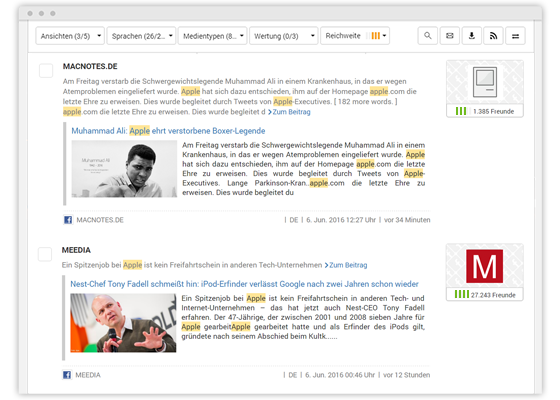Screen dimensions: 560x400
Task: Open the Reichweite bars dropdown
Action: (x=355, y=36)
